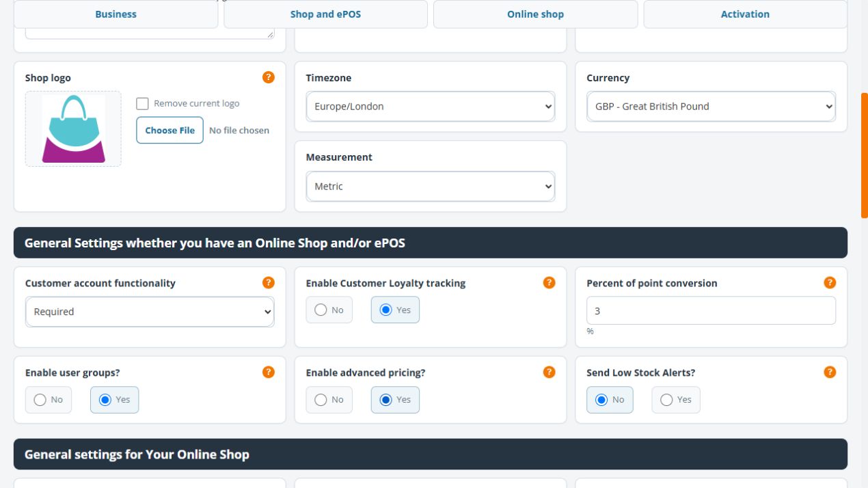Open help for Percent of point conversion

pos(830,282)
